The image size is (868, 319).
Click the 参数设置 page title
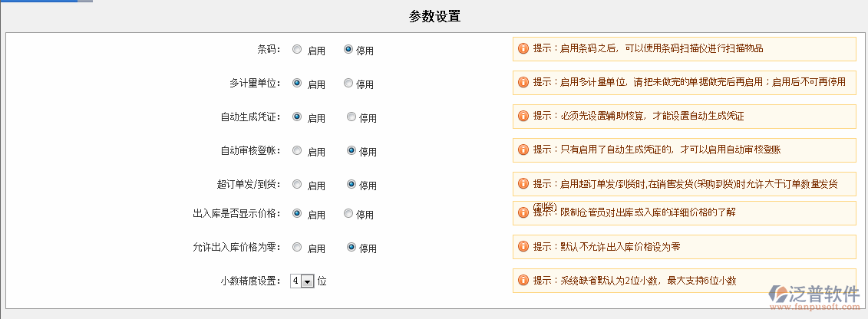(434, 17)
